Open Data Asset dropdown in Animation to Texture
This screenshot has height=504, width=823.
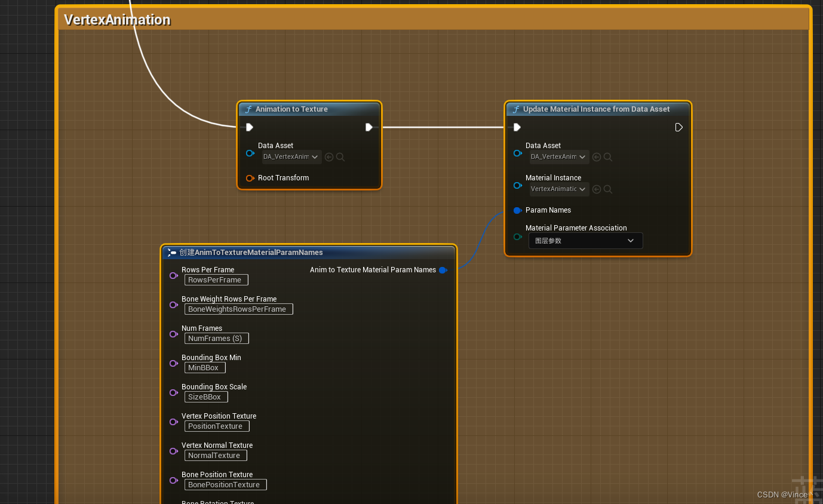click(x=292, y=157)
